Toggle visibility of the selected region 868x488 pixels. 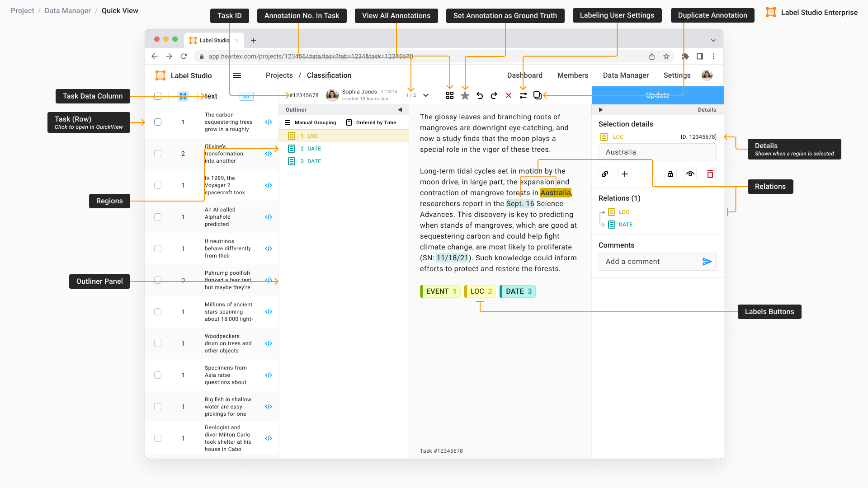tap(690, 174)
